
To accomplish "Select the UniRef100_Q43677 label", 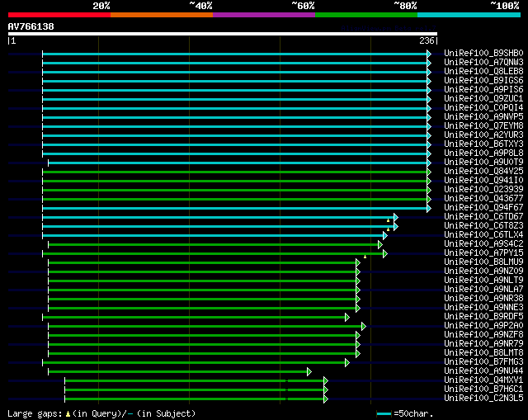I will pyautogui.click(x=483, y=199).
